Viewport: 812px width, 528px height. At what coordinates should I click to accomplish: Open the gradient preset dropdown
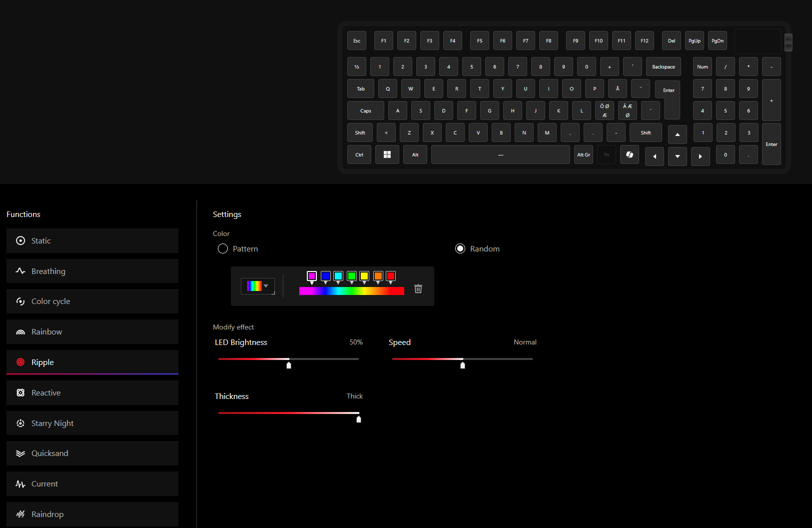258,286
